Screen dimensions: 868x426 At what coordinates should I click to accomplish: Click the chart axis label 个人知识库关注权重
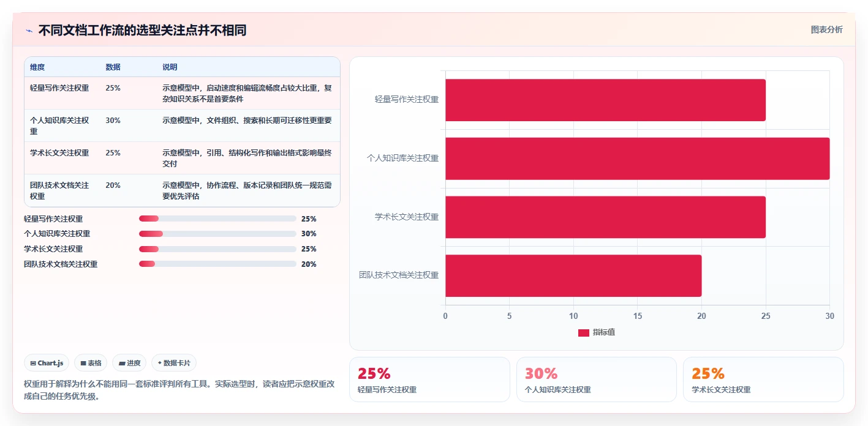coord(403,158)
